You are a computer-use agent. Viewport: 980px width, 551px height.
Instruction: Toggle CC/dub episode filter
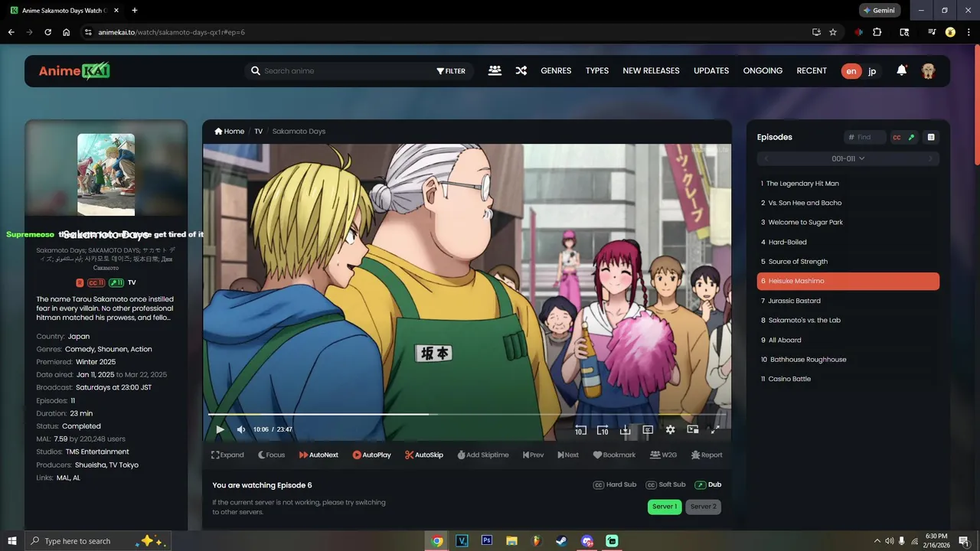[x=903, y=137]
